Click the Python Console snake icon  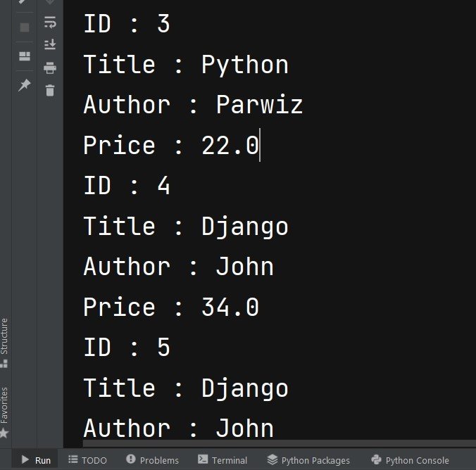click(377, 459)
